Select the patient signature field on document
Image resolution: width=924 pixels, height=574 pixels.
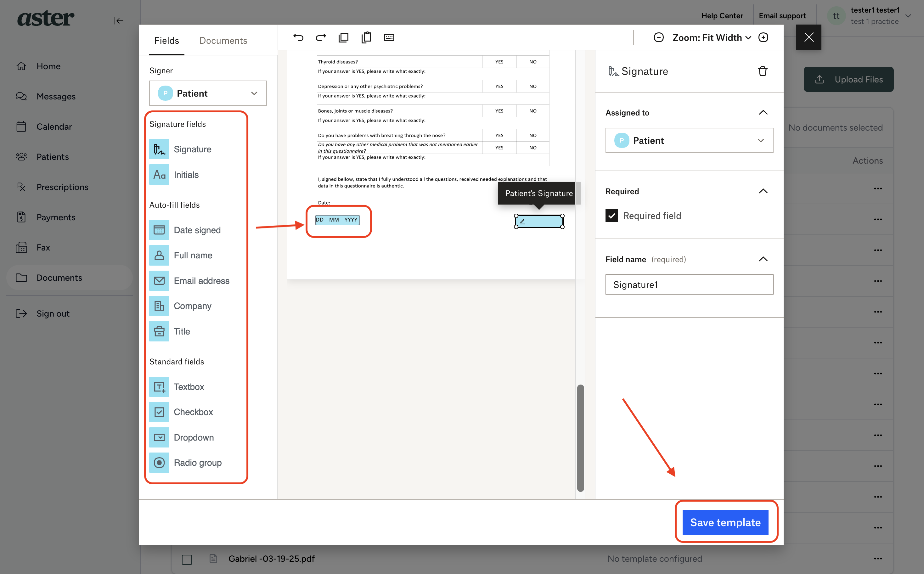pyautogui.click(x=539, y=221)
